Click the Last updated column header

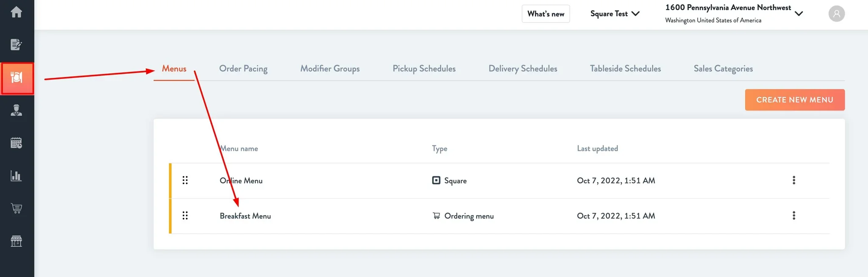point(598,149)
